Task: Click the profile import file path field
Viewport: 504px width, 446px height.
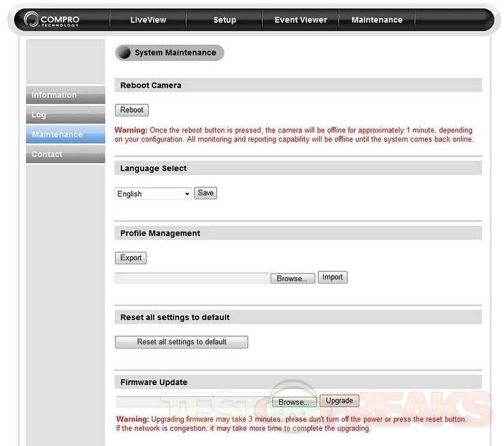Action: [191, 279]
